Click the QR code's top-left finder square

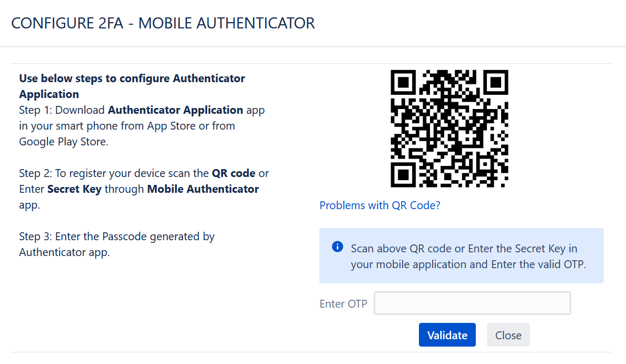pyautogui.click(x=403, y=82)
